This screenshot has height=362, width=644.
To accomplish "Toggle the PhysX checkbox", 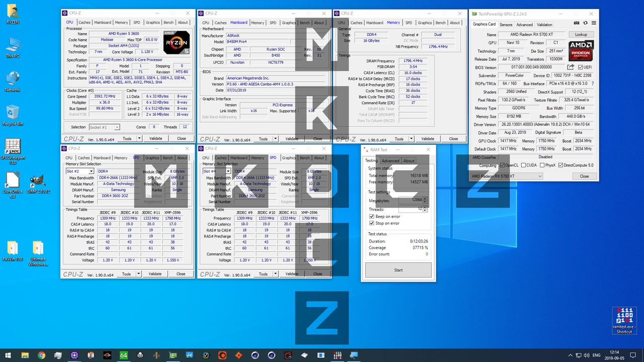I will tap(543, 165).
